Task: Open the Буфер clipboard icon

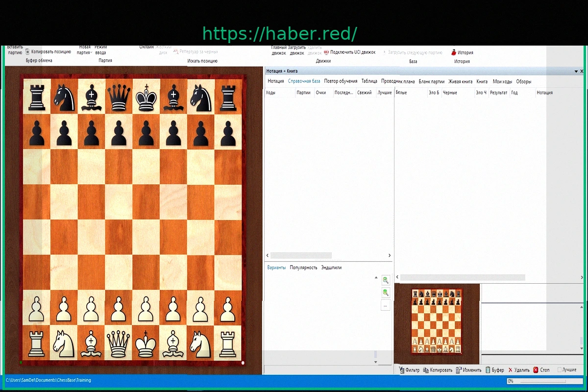Action: (x=488, y=370)
